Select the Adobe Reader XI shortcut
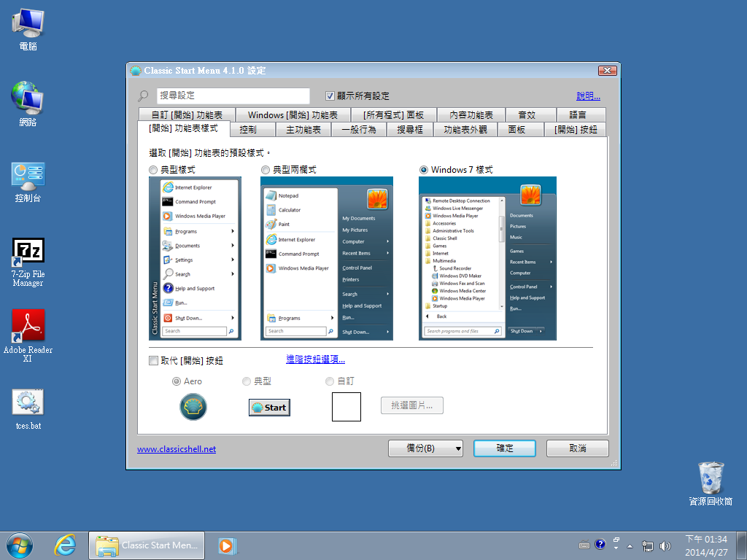Screen dimensions: 747x560 [x=28, y=335]
